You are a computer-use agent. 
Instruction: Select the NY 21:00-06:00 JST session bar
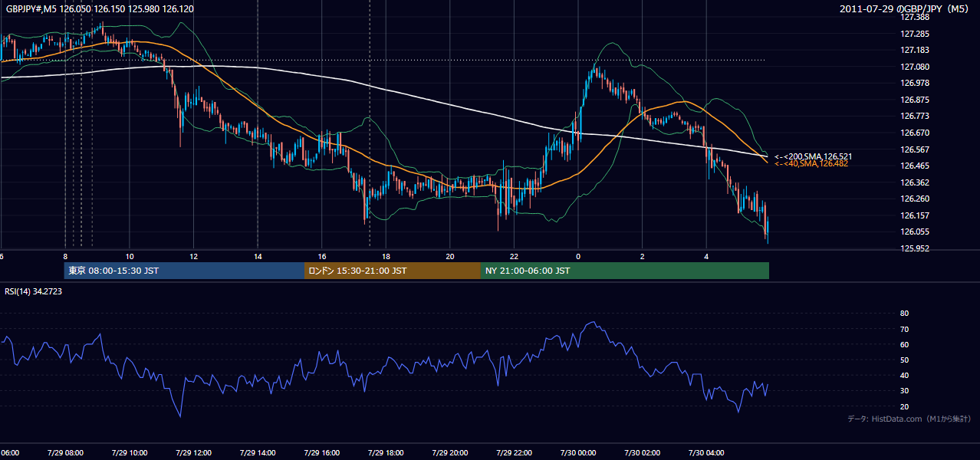pyautogui.click(x=625, y=271)
